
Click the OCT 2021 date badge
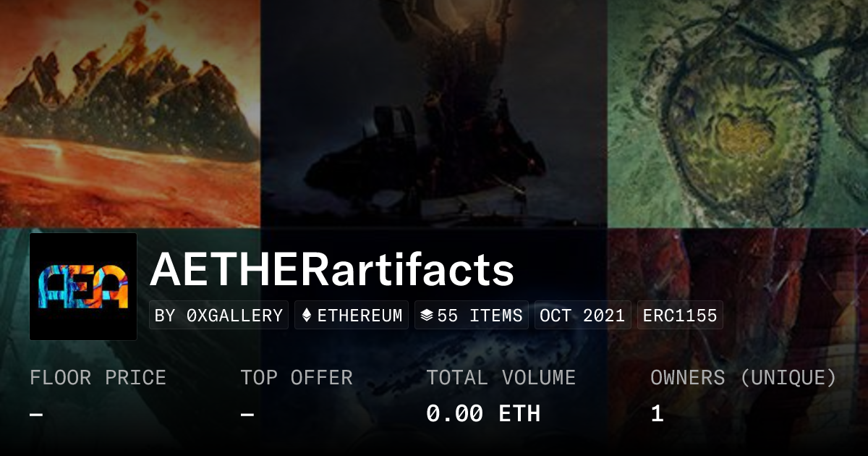point(583,316)
